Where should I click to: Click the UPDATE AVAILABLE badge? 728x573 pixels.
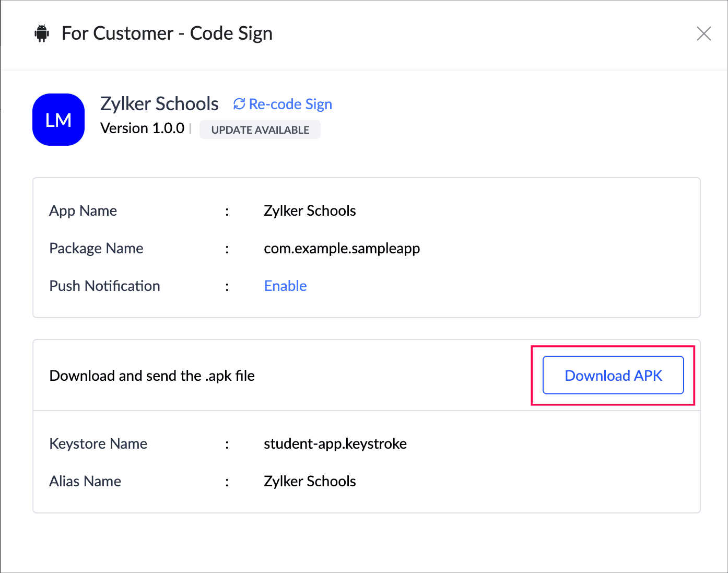click(x=260, y=130)
